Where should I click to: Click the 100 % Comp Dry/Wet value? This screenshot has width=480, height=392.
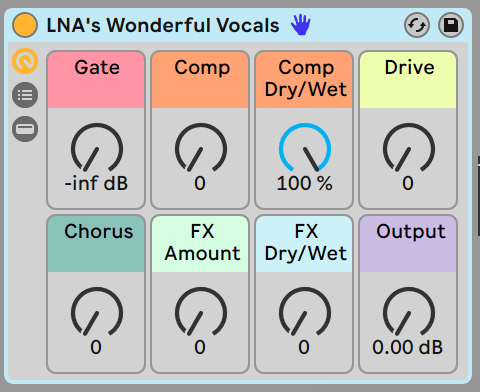[x=305, y=183]
